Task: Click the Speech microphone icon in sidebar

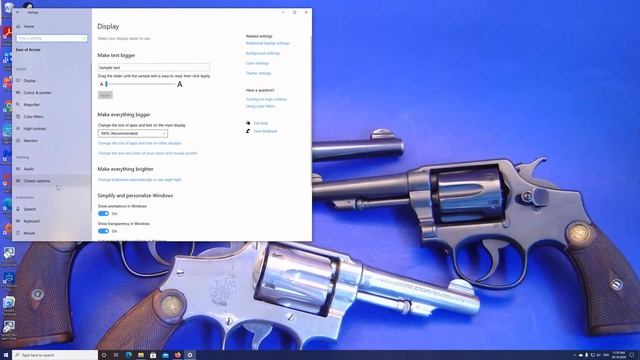Action: click(x=18, y=209)
